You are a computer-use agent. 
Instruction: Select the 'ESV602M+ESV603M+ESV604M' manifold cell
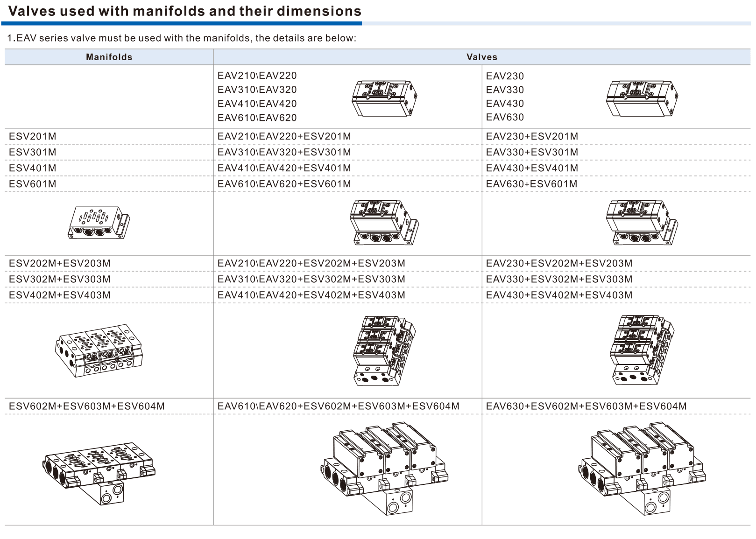click(109, 406)
